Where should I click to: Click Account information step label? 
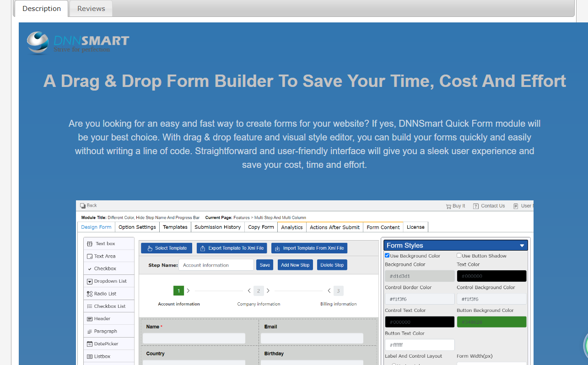[179, 304]
